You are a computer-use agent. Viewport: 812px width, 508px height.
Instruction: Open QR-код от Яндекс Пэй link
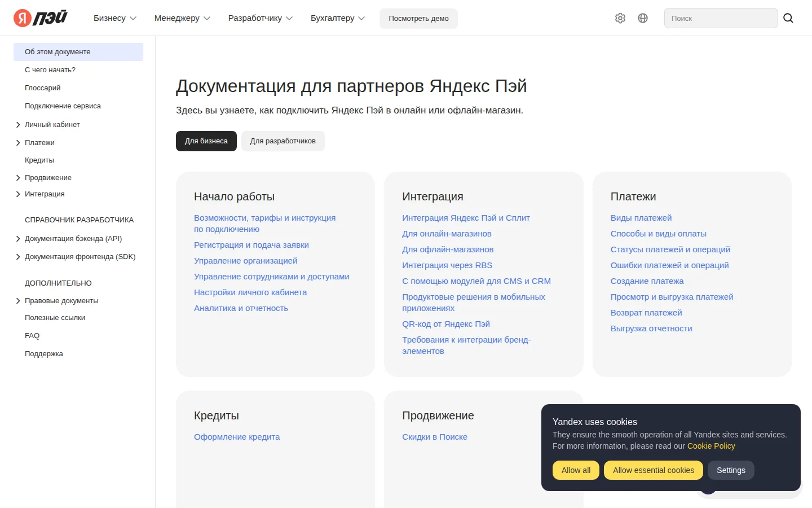446,324
